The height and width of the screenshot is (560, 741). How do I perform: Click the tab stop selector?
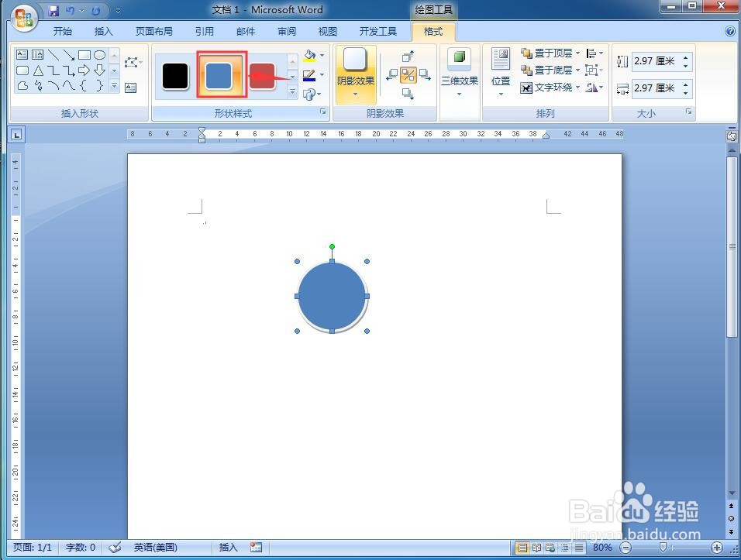(x=16, y=135)
